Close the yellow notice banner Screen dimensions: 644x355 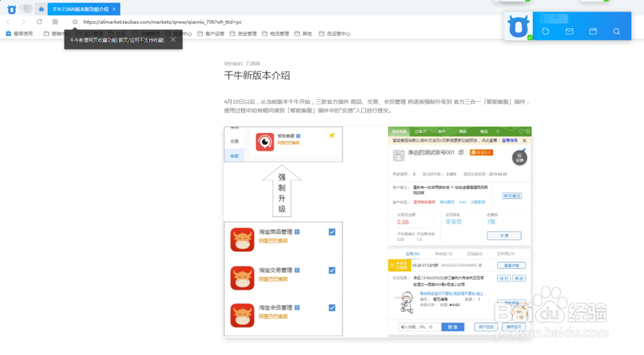tap(524, 140)
